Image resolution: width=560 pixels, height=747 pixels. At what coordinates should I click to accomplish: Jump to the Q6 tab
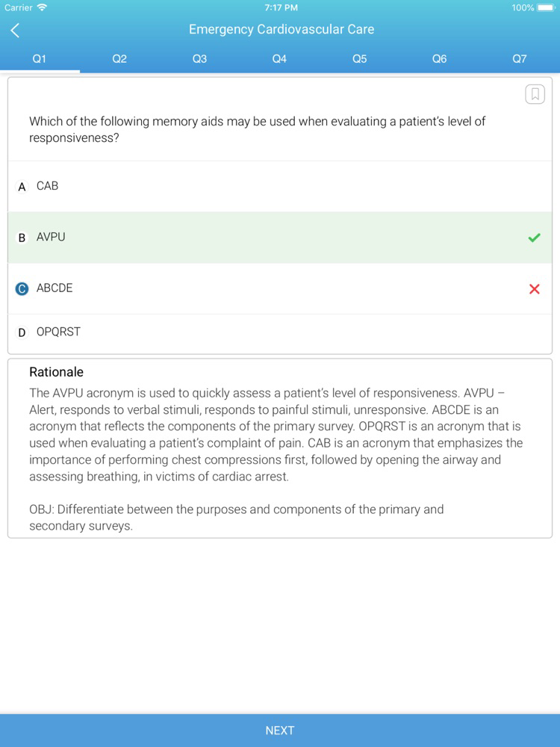pyautogui.click(x=440, y=58)
